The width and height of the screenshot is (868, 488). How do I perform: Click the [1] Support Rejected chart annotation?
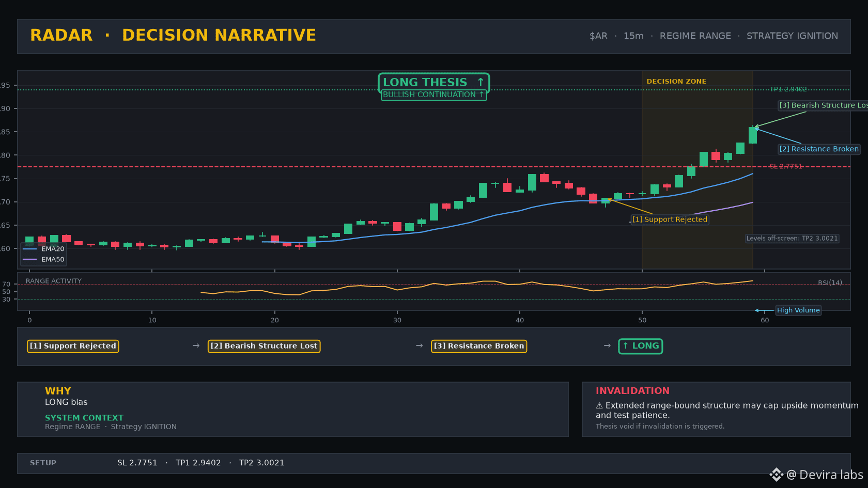tap(670, 219)
